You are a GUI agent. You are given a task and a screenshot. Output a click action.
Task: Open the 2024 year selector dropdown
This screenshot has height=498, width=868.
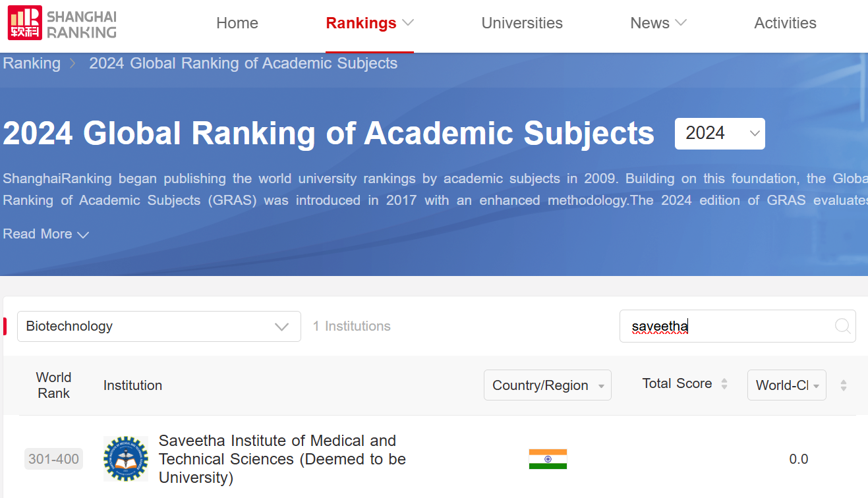pos(720,134)
